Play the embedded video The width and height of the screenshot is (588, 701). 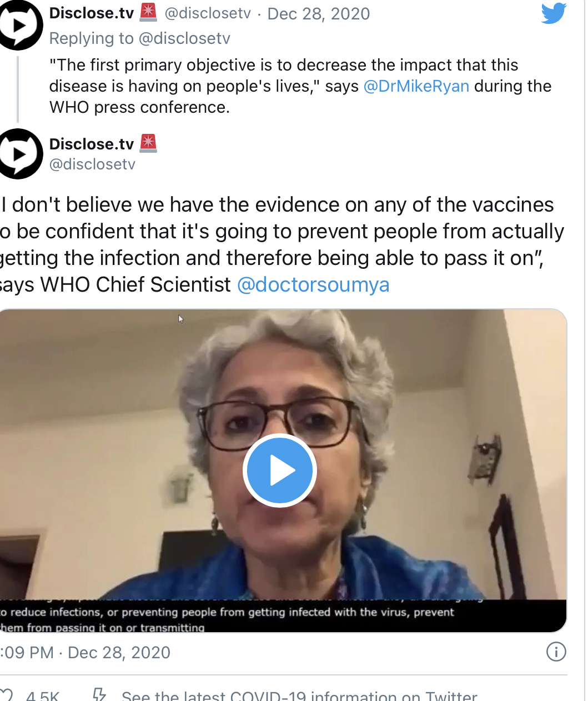tap(280, 470)
